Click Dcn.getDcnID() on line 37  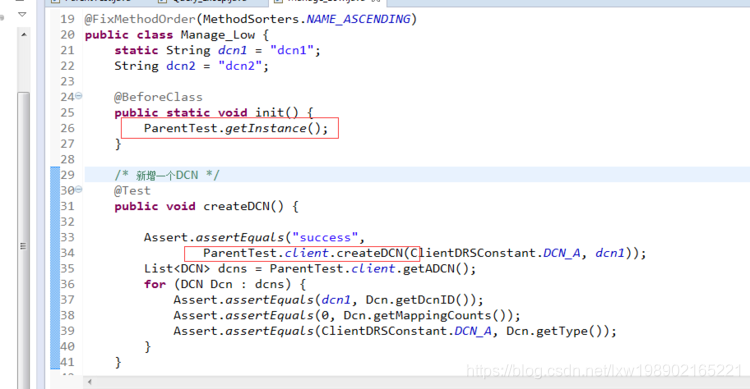(x=421, y=300)
